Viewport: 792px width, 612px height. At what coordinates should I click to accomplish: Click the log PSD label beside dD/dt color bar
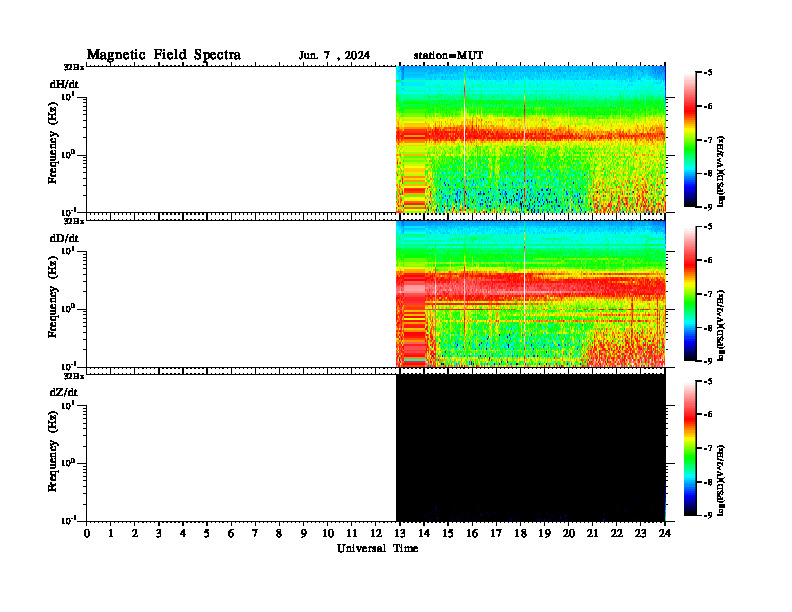coord(721,326)
